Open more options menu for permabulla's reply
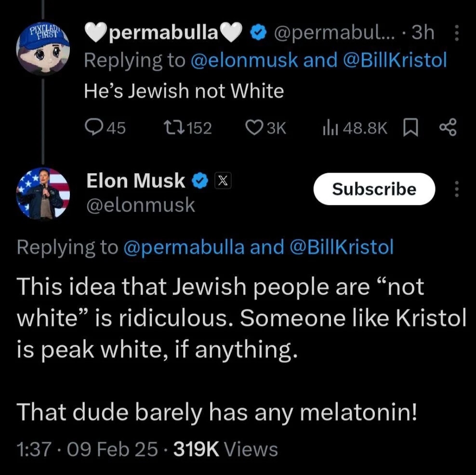Viewport: 476px width, 475px height. point(456,33)
